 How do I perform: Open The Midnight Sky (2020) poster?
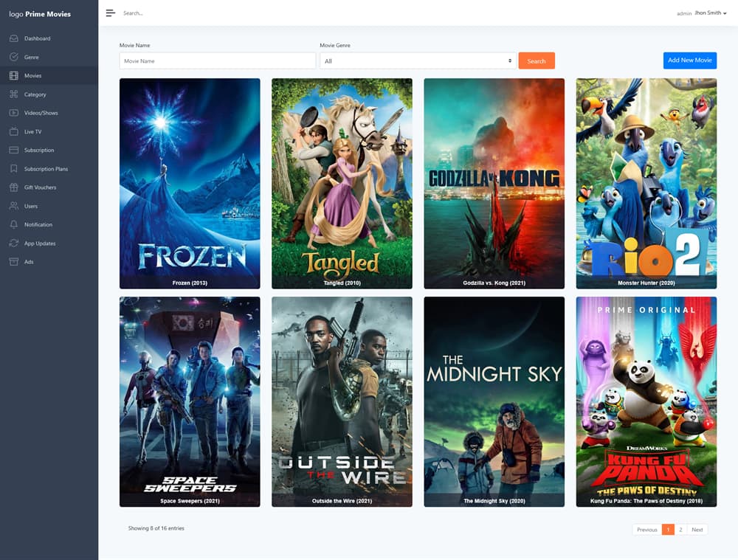point(494,401)
